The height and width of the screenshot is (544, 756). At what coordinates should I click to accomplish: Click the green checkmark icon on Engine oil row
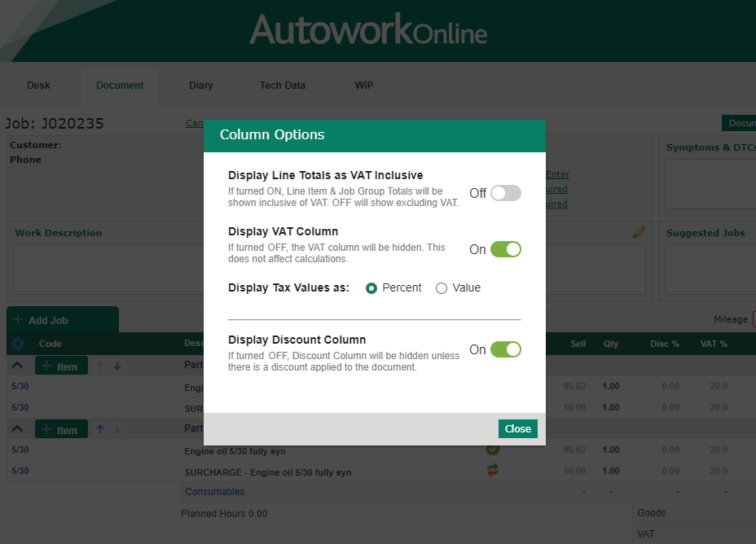[493, 450]
